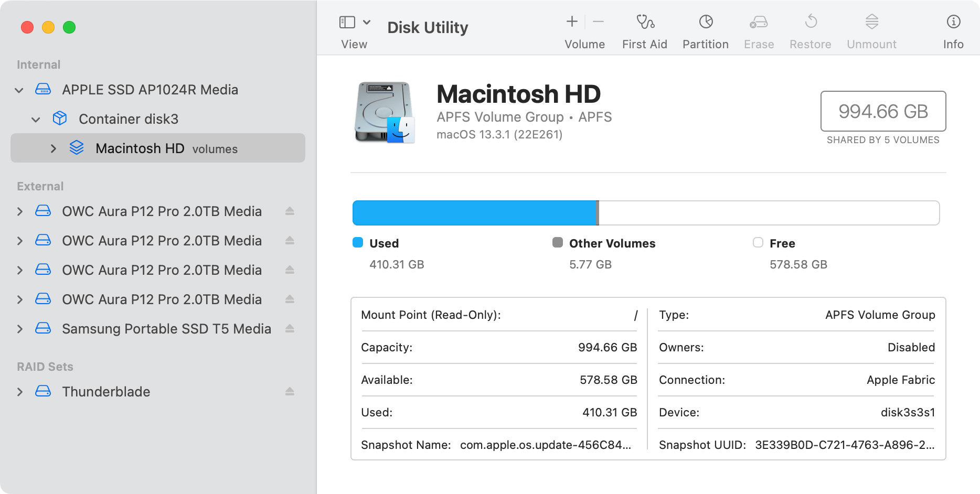The height and width of the screenshot is (494, 980).
Task: Click the Macintosh HD drive image
Action: point(385,112)
